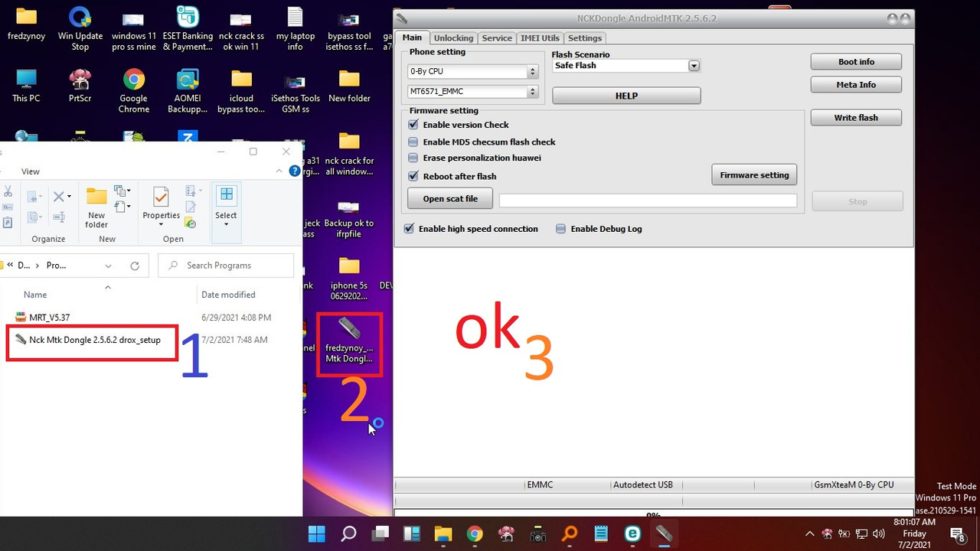This screenshot has width=980, height=551.
Task: Click the Open scat file button
Action: tap(450, 199)
